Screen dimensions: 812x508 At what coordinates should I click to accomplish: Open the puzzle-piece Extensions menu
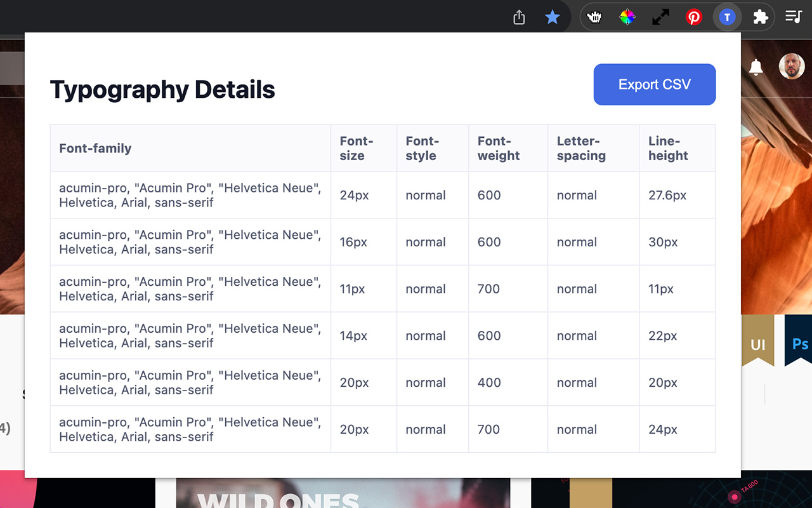point(761,17)
